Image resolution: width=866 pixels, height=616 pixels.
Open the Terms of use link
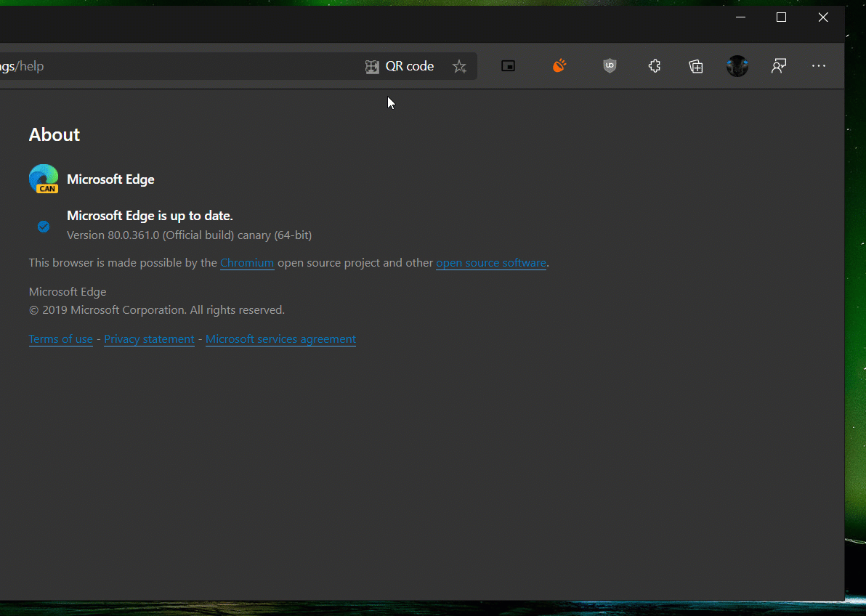pos(61,339)
